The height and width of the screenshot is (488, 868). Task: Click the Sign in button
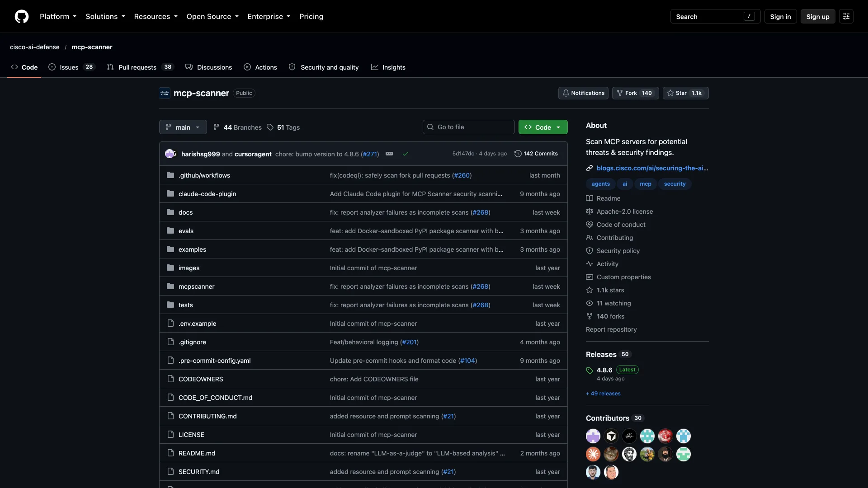click(x=780, y=16)
